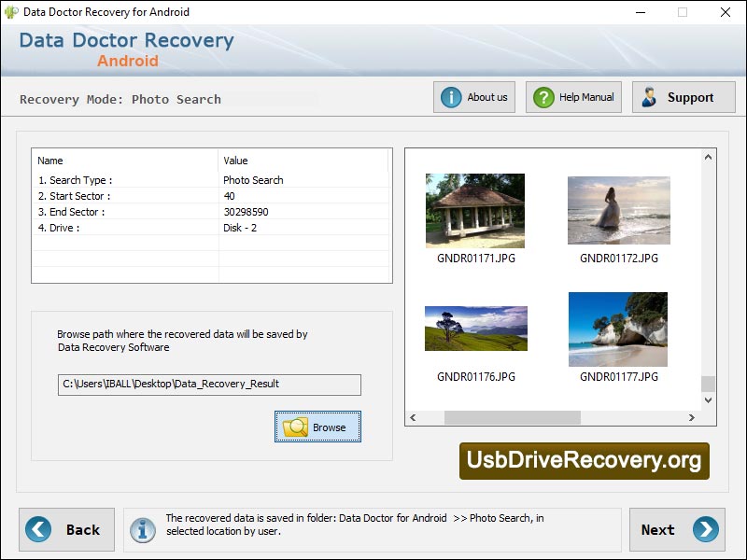
Task: Open the Help Manual
Action: point(572,96)
